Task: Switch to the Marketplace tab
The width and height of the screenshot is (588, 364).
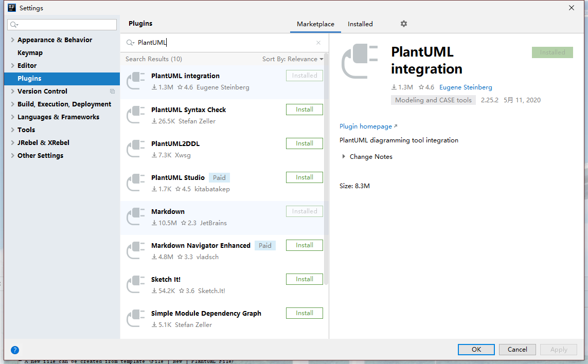Action: [x=315, y=24]
